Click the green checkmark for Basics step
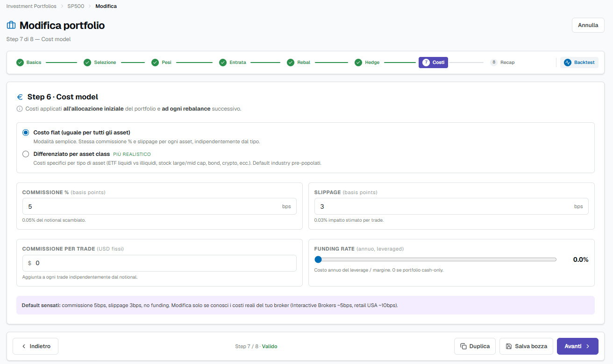Image resolution: width=613 pixels, height=364 pixels. click(x=20, y=62)
